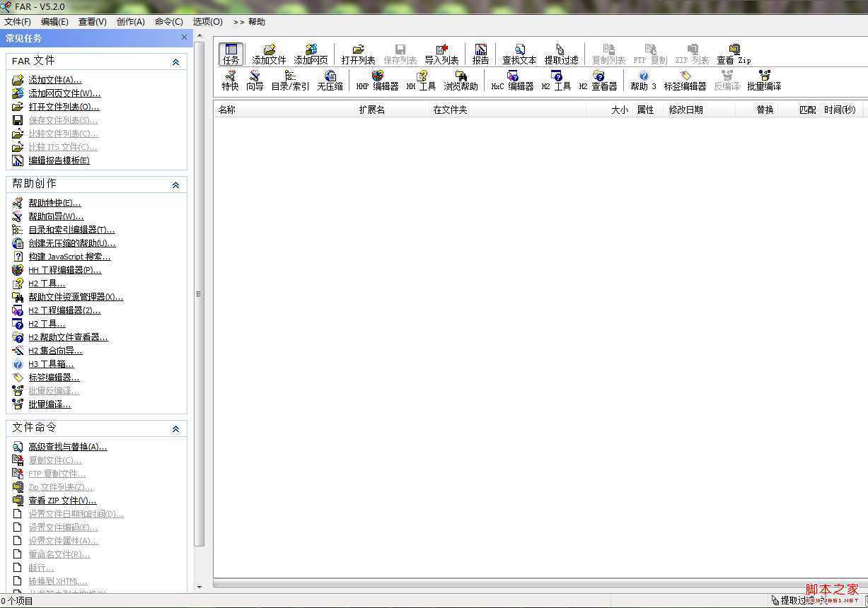Click the 添加网页文件(W)... link
The height and width of the screenshot is (608, 868).
tap(64, 93)
